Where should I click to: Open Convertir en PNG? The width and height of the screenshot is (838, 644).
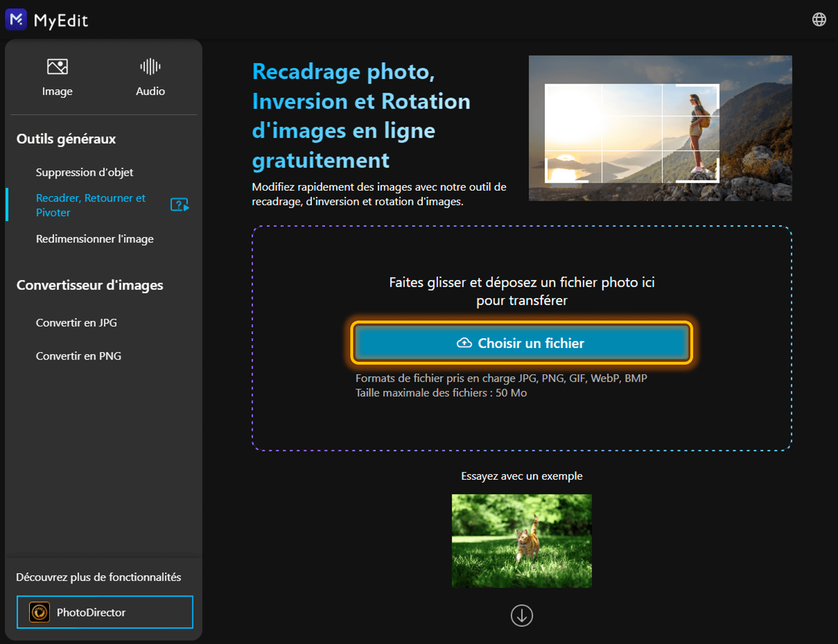(78, 356)
